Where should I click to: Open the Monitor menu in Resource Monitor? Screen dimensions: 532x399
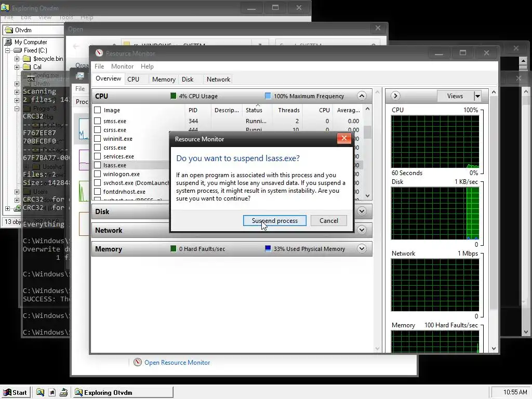(x=122, y=66)
